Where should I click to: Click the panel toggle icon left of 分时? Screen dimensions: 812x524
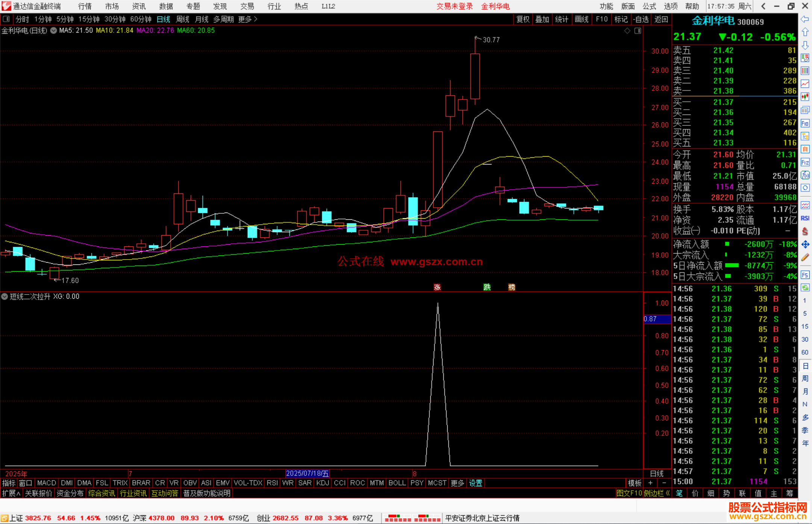pyautogui.click(x=6, y=19)
